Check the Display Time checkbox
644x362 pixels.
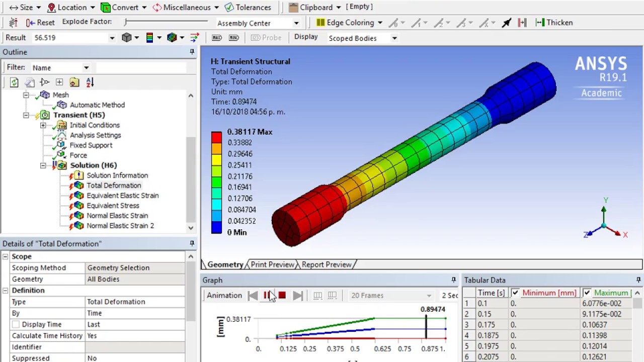pos(16,324)
